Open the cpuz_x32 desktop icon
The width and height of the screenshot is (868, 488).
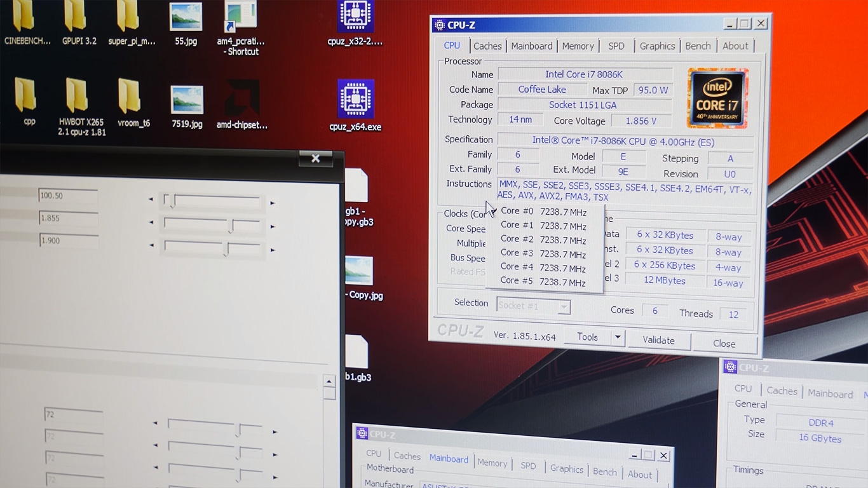pos(355,23)
